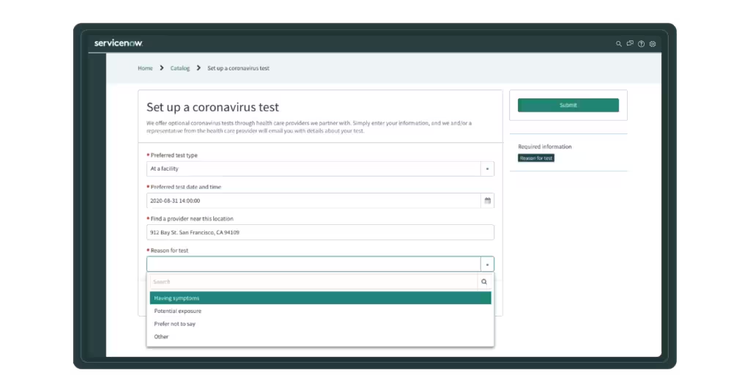This screenshot has width=750, height=392.
Task: Click the Reason for test field label
Action: (169, 250)
